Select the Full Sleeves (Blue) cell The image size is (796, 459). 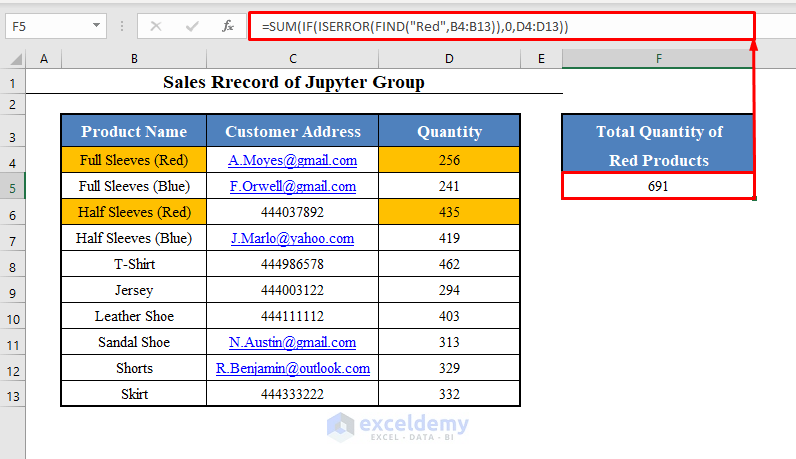coord(134,186)
